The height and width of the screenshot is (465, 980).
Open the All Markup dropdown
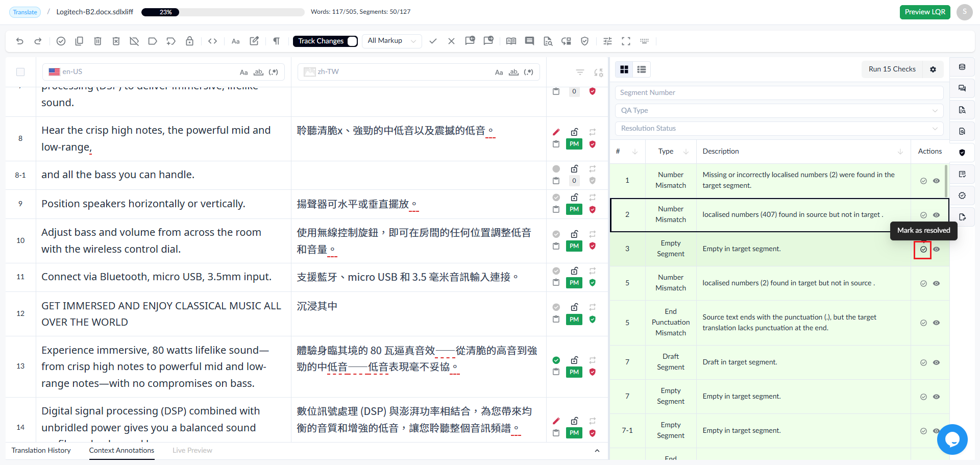392,41
